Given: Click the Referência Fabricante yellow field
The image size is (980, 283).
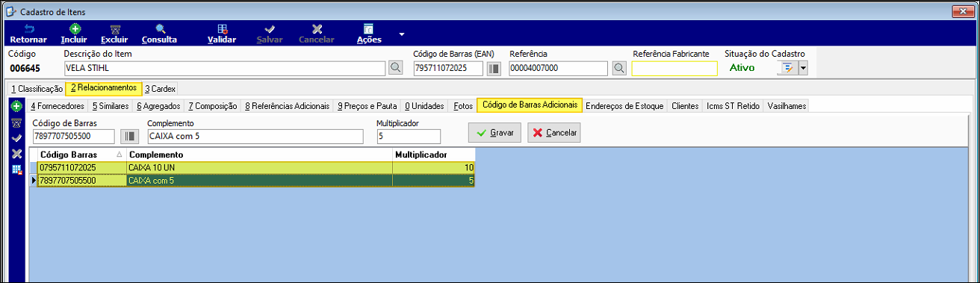Looking at the screenshot, I should (x=674, y=68).
